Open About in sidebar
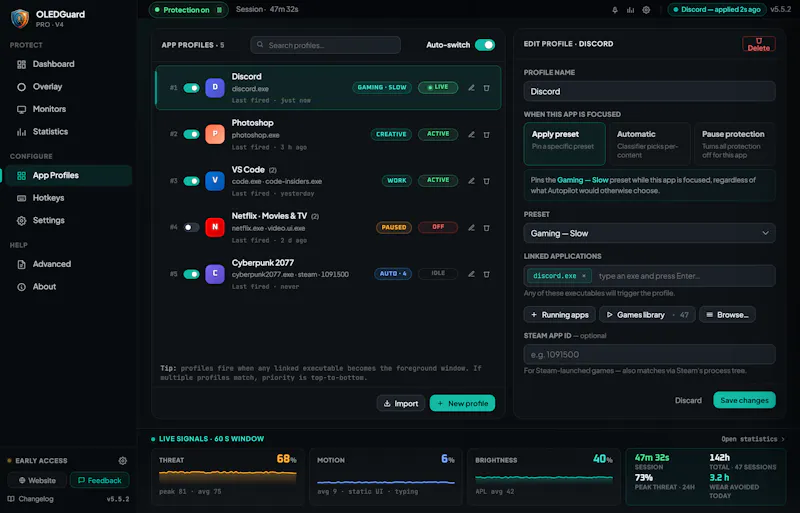Screen dimensions: 800x513 click(68, 287)
